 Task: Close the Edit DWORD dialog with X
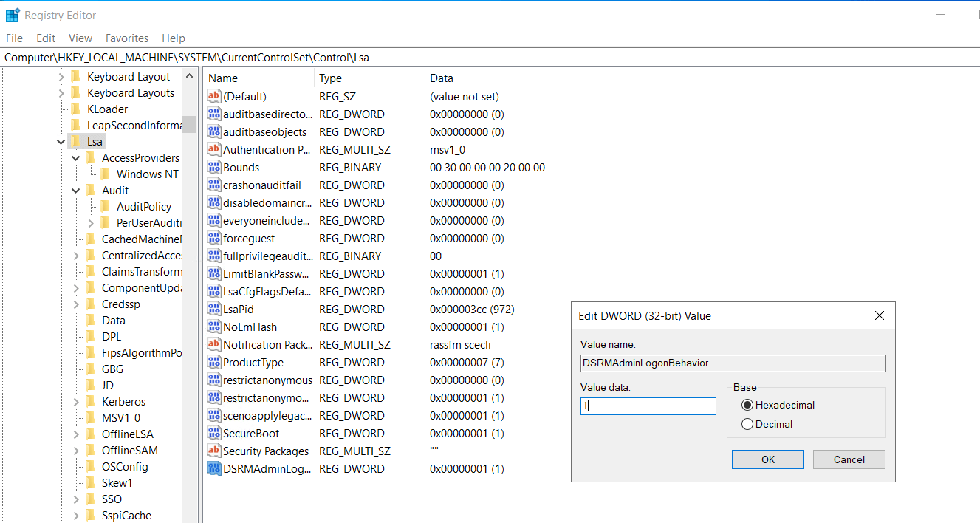(x=879, y=315)
